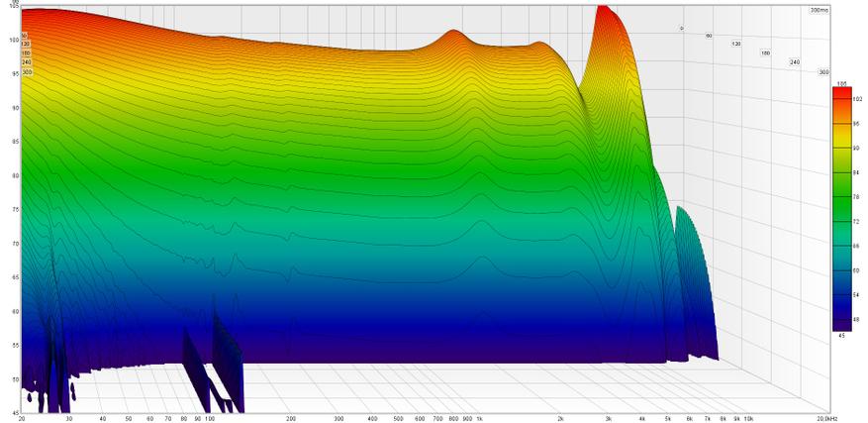Select the 20 Hz label at axis start

tap(22, 418)
